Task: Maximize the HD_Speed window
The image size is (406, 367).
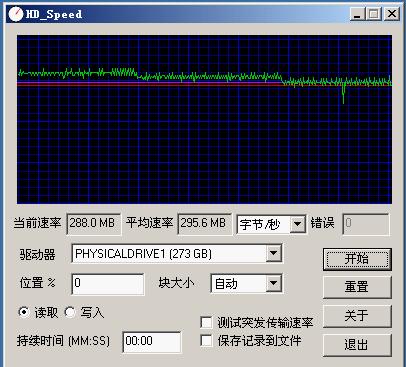Action: pyautogui.click(x=374, y=14)
